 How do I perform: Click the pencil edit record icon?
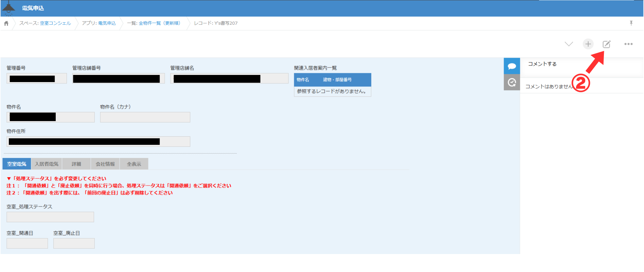pyautogui.click(x=606, y=44)
